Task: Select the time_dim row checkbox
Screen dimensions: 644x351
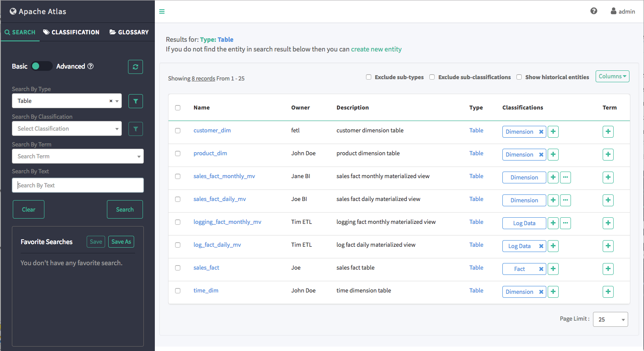Action: pos(178,291)
